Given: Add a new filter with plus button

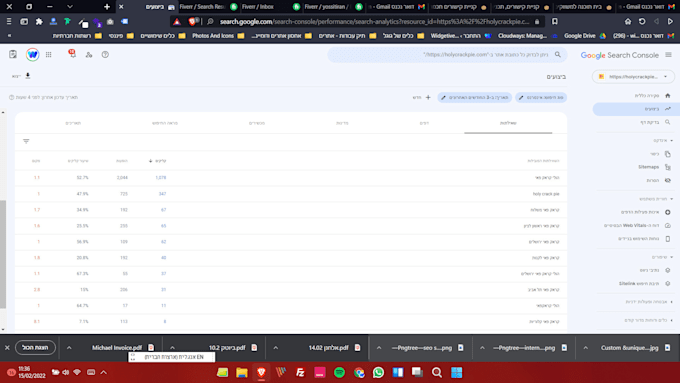Looking at the screenshot, I should click(x=428, y=98).
